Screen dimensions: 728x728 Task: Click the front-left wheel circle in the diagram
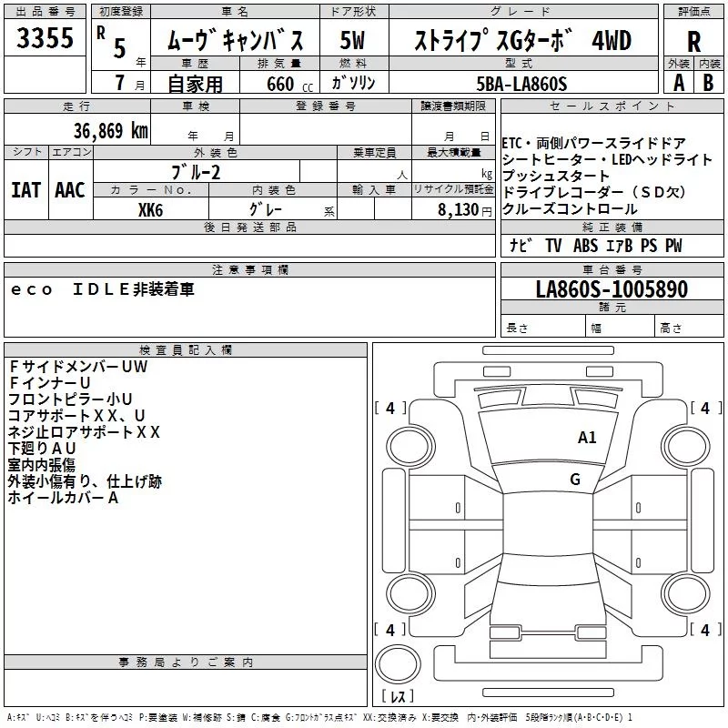pyautogui.click(x=410, y=446)
